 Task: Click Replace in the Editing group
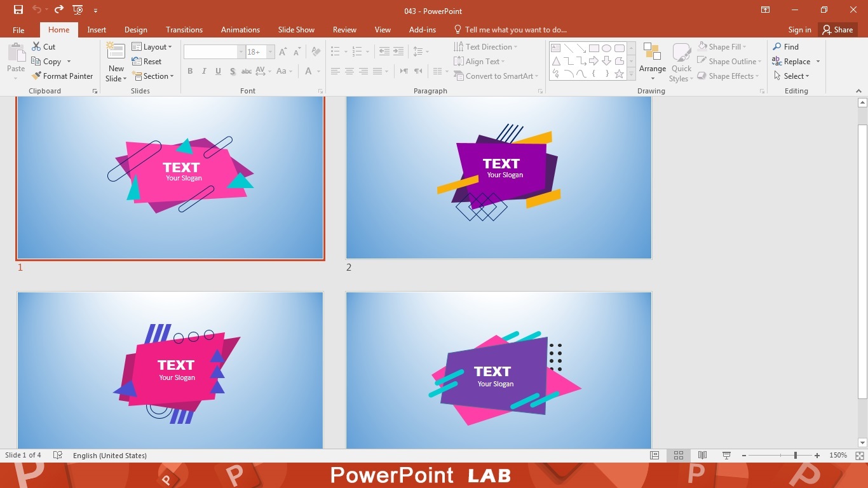click(x=791, y=61)
